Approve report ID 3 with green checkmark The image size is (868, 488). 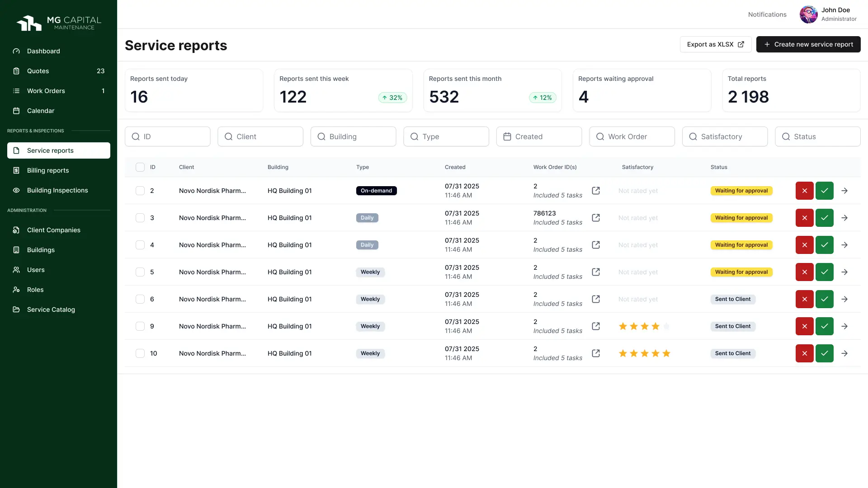click(x=824, y=218)
